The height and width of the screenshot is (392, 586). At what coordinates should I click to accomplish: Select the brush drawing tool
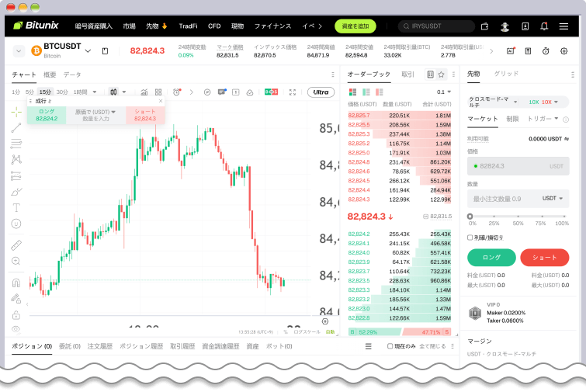[x=16, y=192]
